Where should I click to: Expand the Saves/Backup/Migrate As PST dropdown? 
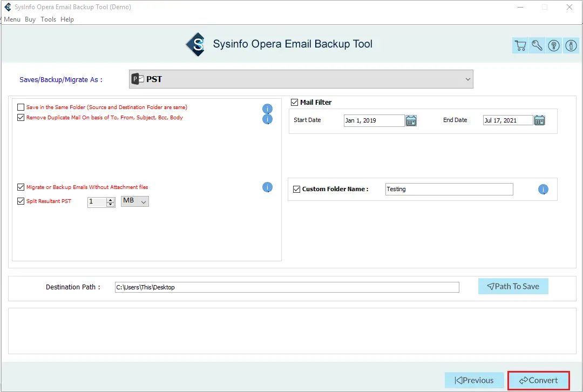(x=467, y=79)
